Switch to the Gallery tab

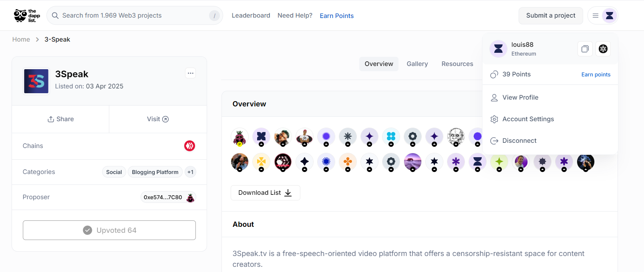(417, 64)
